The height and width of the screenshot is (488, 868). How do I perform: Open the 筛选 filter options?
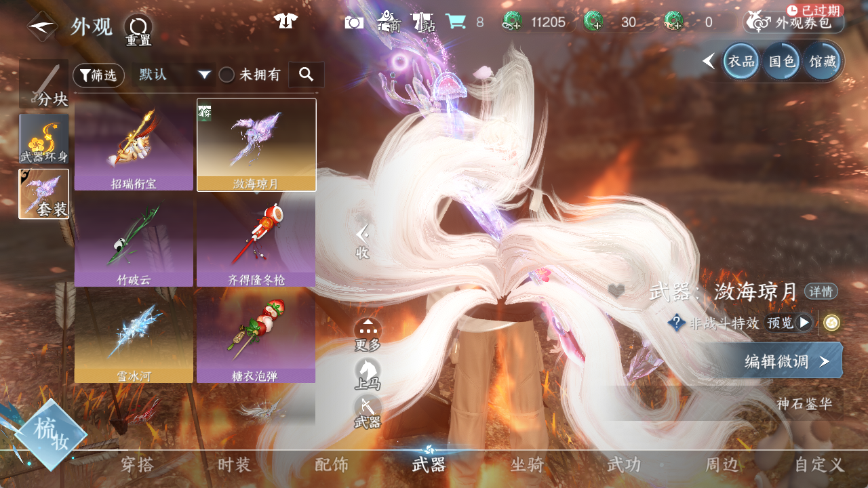(x=98, y=75)
